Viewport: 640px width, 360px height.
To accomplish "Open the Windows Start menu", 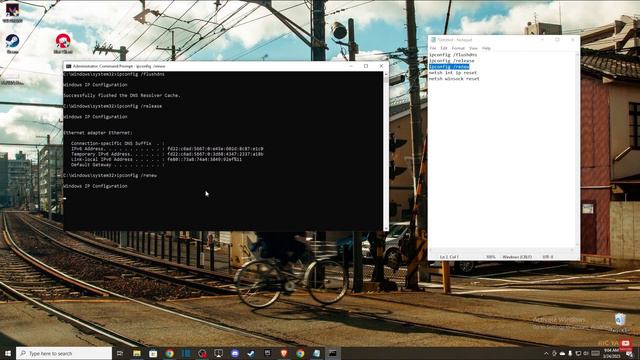I will pyautogui.click(x=7, y=353).
